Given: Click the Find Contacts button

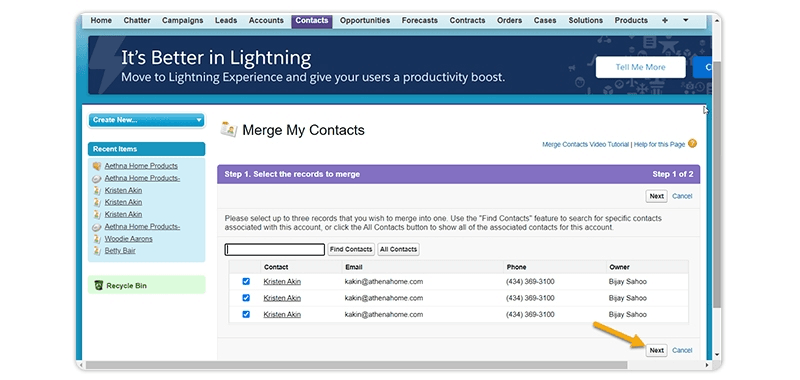Looking at the screenshot, I should [x=351, y=249].
